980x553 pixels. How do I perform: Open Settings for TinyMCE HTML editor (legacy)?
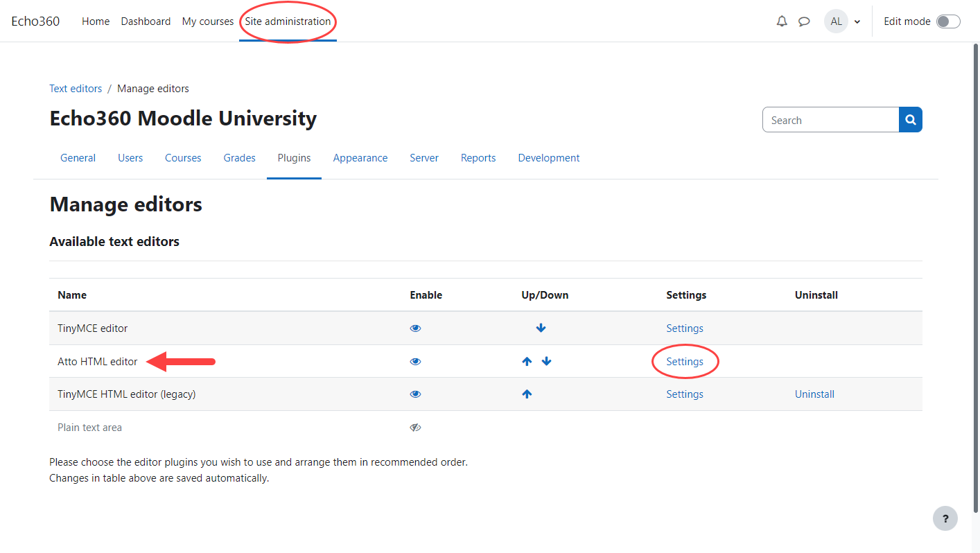tap(685, 394)
